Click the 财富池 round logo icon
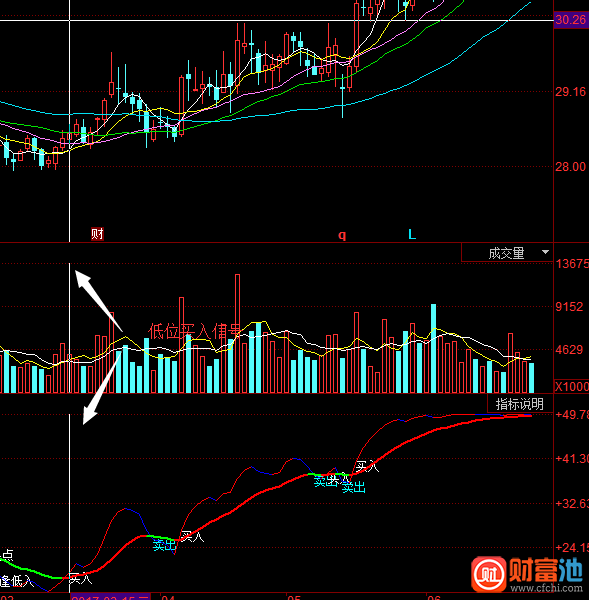Viewport: 589px width, 600px height. click(x=489, y=574)
